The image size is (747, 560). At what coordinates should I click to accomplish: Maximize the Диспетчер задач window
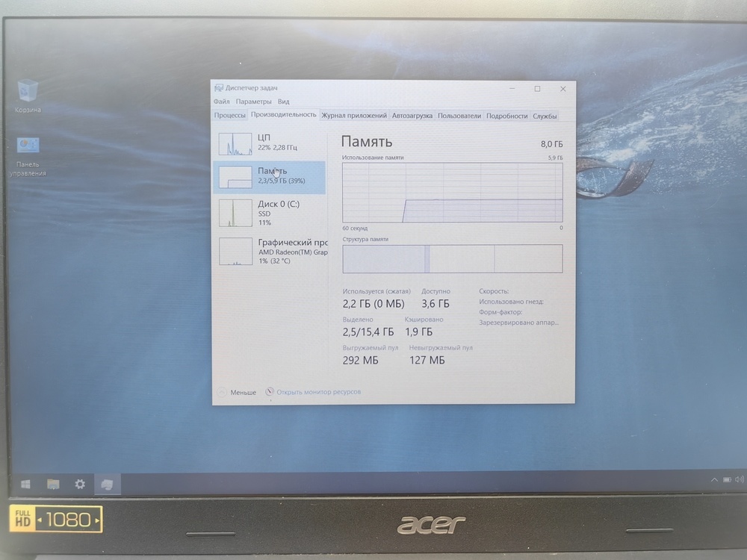tap(537, 89)
